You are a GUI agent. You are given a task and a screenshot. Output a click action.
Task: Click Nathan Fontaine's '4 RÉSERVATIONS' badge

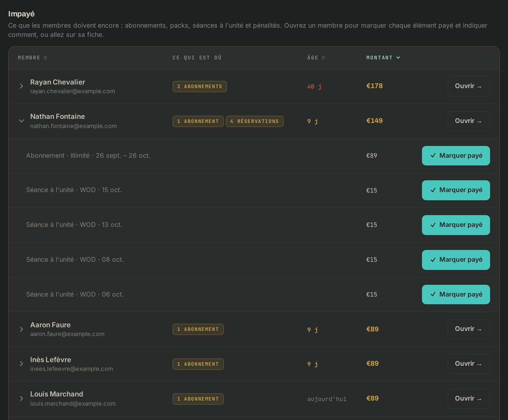pyautogui.click(x=255, y=121)
